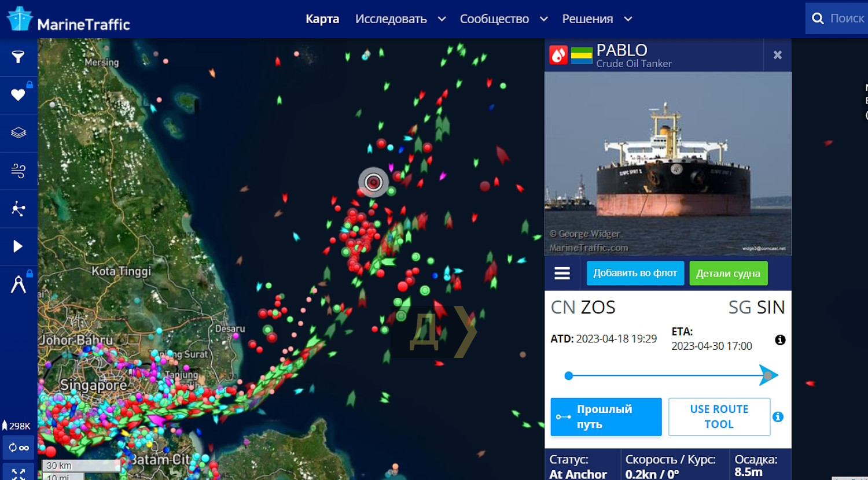Toggle full-screen map mode

pos(19,474)
